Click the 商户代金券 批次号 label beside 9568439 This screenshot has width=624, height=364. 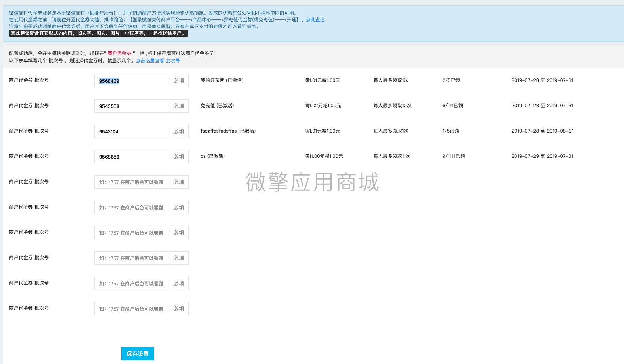tap(29, 80)
